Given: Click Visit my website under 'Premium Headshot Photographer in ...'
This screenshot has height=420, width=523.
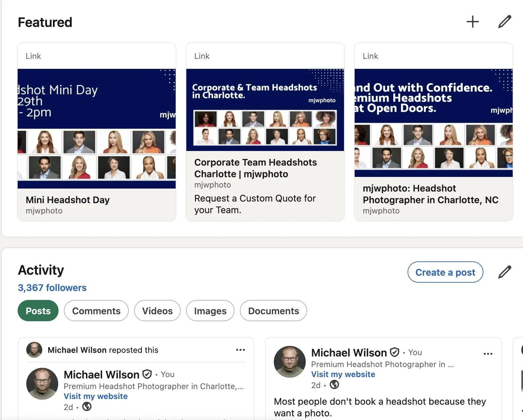Looking at the screenshot, I should (x=343, y=374).
